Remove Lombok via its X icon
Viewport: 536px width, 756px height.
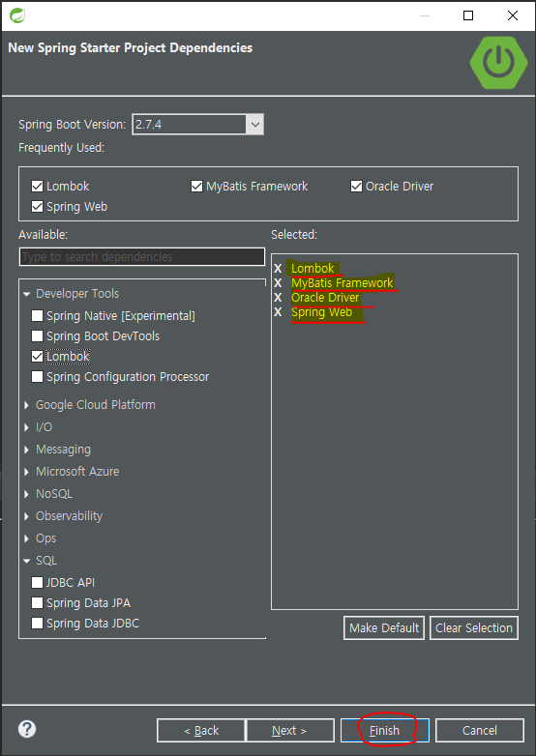coord(278,269)
